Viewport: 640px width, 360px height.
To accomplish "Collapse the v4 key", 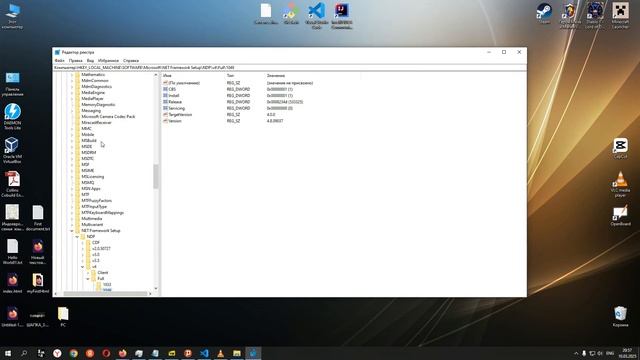I will click(x=82, y=267).
